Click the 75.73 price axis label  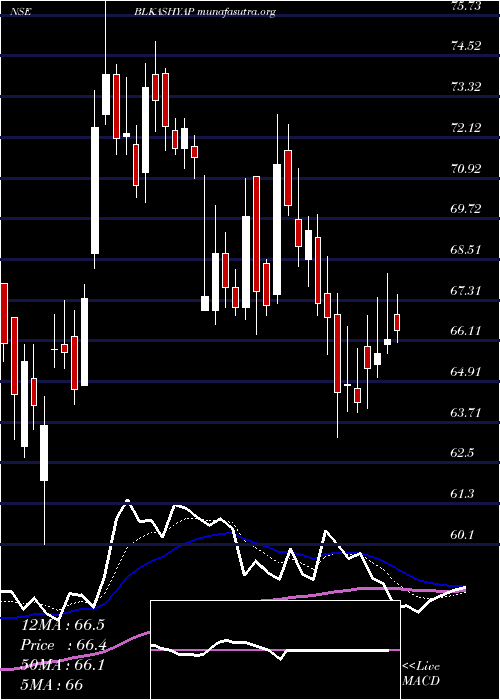[x=466, y=6]
